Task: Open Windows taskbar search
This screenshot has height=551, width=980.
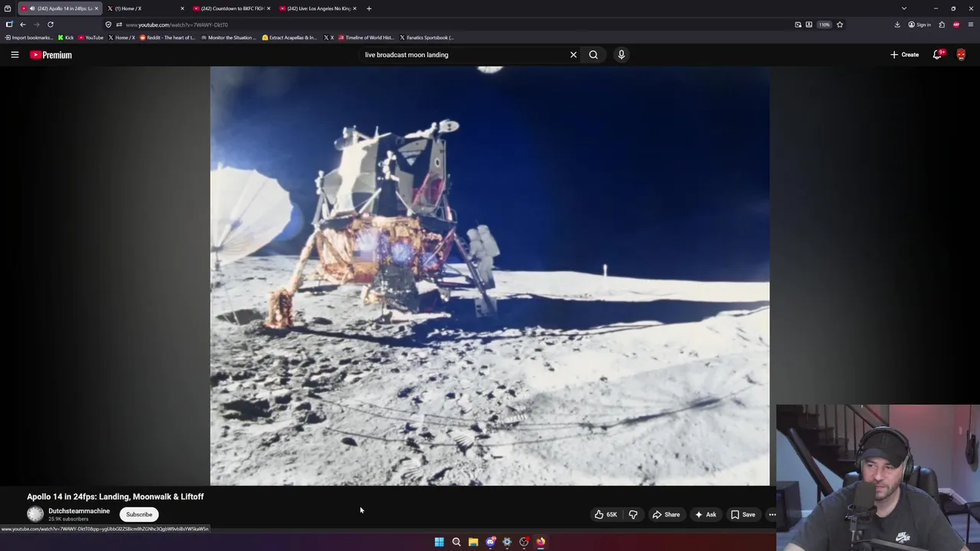Action: (456, 542)
